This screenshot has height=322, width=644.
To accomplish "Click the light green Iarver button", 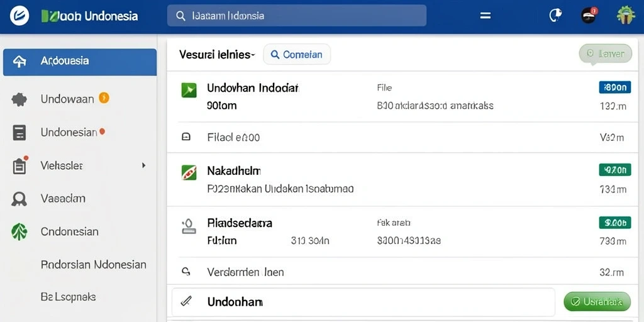I will 606,54.
